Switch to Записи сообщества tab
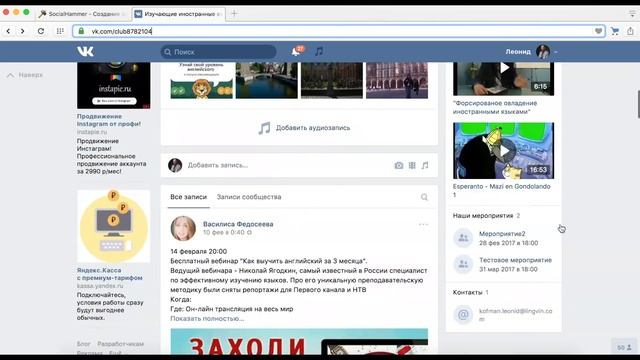 [x=249, y=197]
